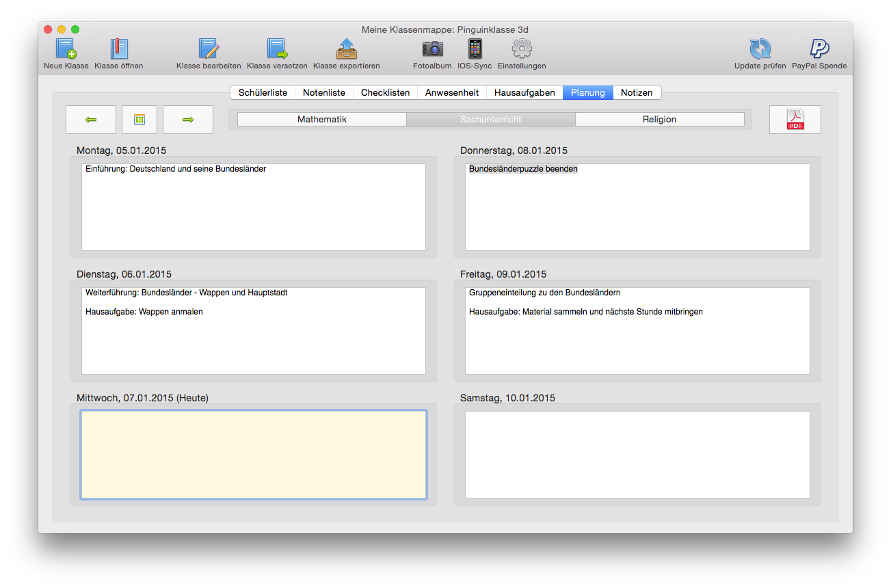
Task: Click text 'Einführung: Deutschland und seine Bundesländer'
Action: point(176,169)
